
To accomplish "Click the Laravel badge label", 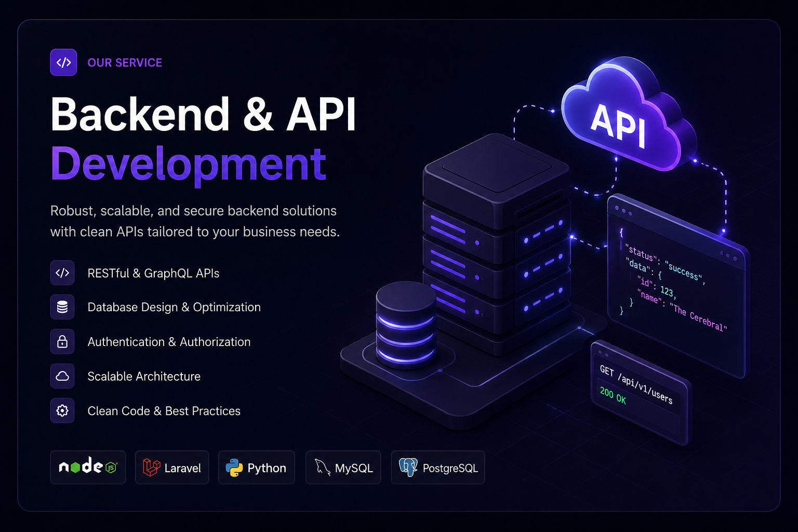I will 182,468.
